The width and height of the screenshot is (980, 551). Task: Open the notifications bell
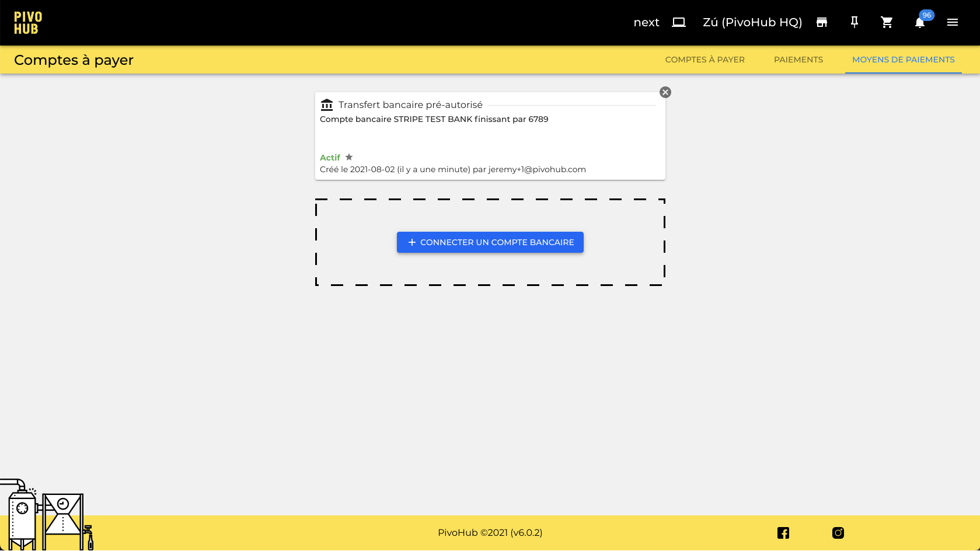920,22
